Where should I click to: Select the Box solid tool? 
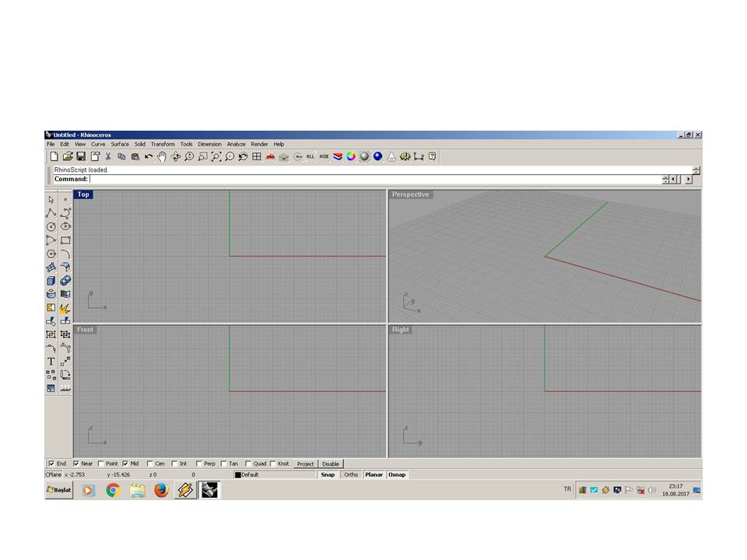(x=51, y=281)
